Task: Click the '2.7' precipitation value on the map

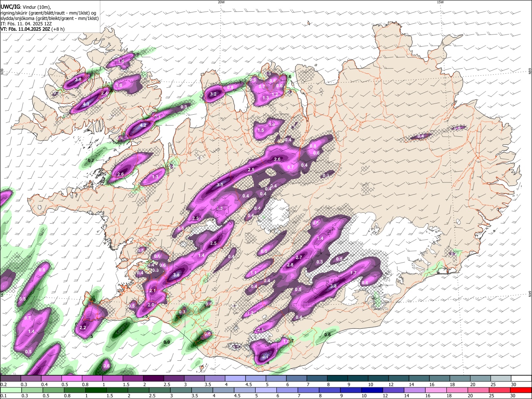Action: tap(298, 258)
